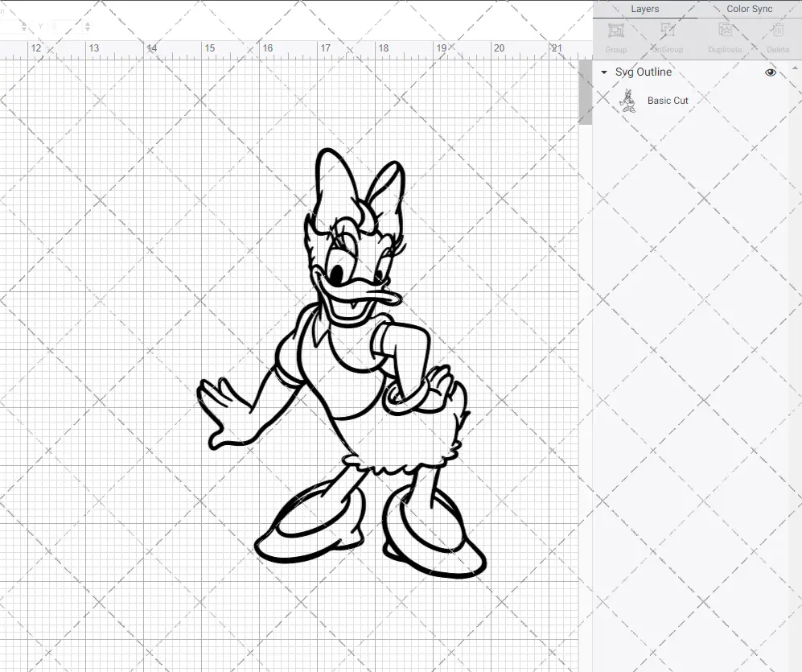Viewport: 802px width, 672px height.
Task: Open the Color Sync tab
Action: click(x=750, y=9)
